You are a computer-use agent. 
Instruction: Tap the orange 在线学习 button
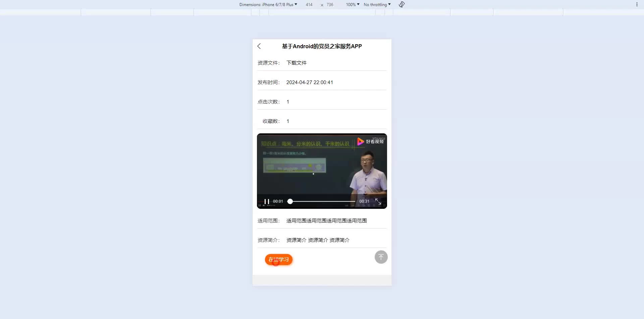[x=279, y=259]
